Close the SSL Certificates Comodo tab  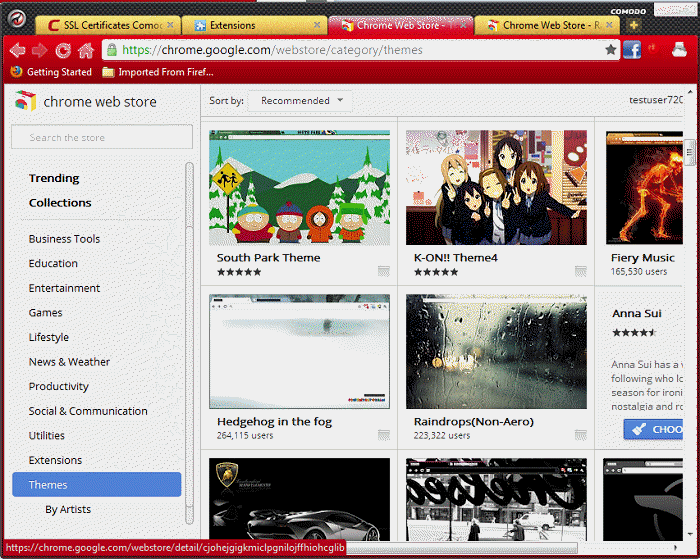(x=171, y=25)
